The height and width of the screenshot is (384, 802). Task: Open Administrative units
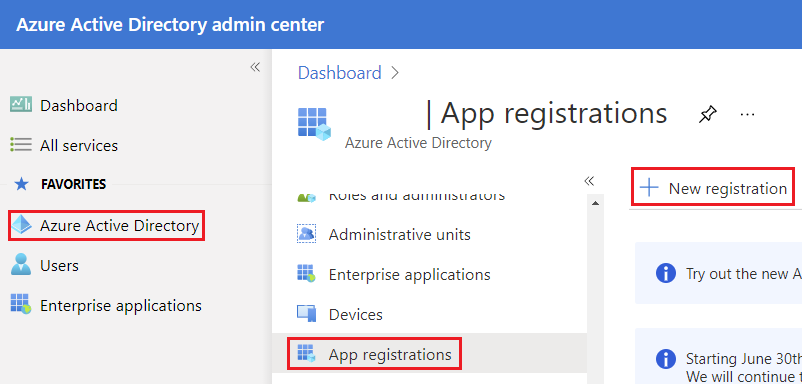(x=399, y=235)
